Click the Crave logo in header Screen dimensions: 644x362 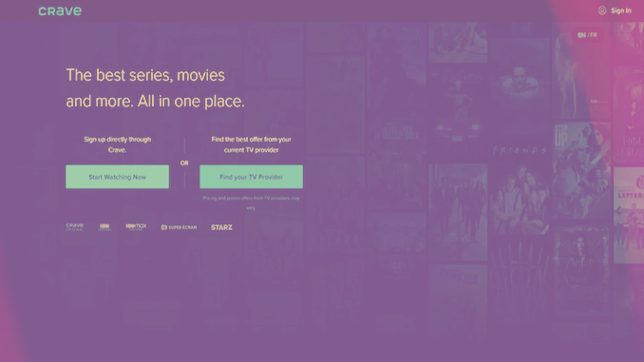click(60, 11)
